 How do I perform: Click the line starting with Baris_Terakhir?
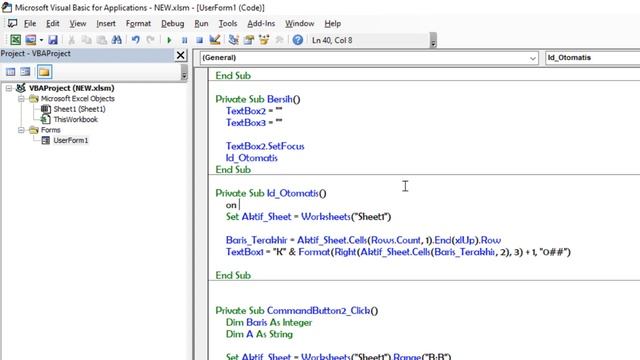point(363,240)
